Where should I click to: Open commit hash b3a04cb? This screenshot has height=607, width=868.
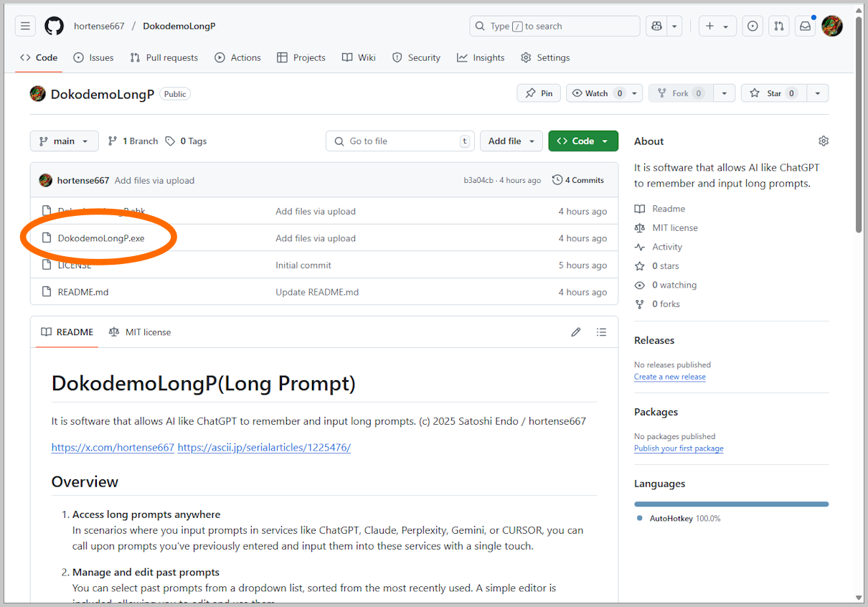(478, 180)
